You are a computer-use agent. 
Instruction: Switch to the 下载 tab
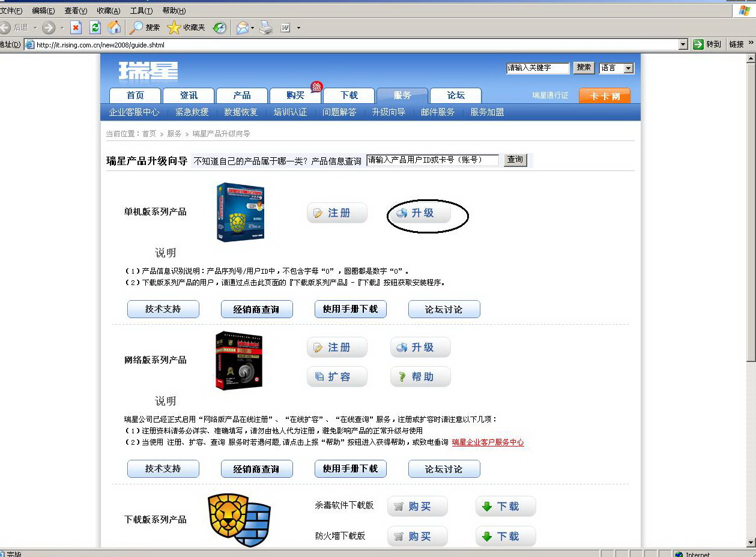coord(349,95)
